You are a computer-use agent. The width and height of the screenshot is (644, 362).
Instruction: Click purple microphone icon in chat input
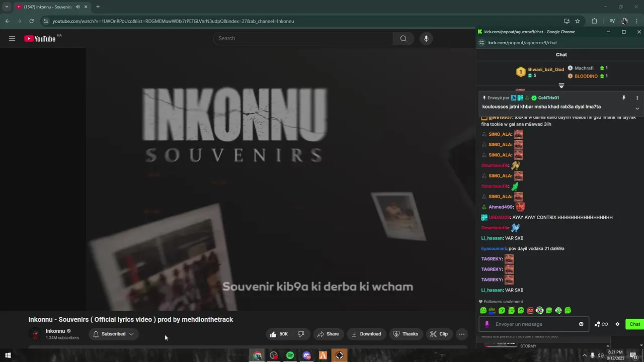click(487, 324)
